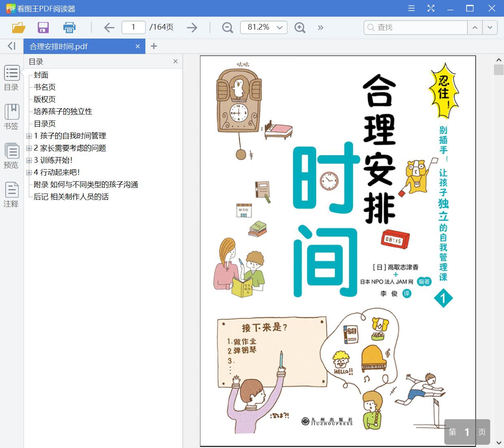Close the PDF reader window
The height and width of the screenshot is (448, 504).
[x=491, y=8]
